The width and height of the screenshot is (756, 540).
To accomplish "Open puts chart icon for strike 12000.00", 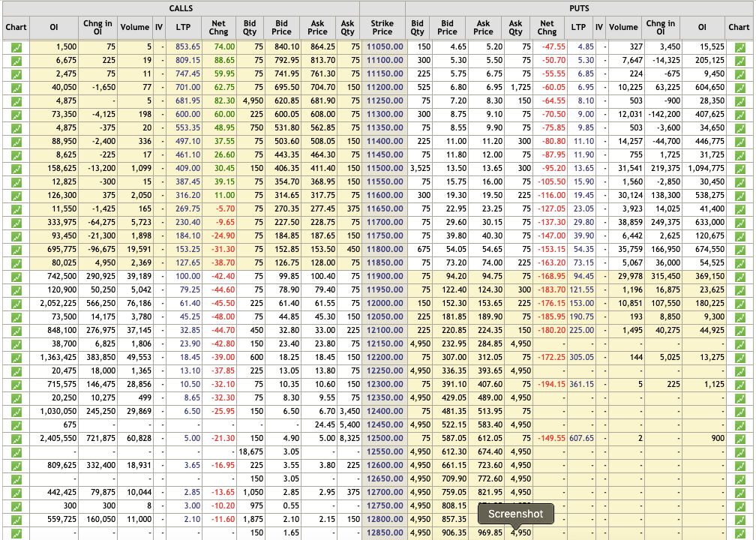I will click(x=739, y=304).
